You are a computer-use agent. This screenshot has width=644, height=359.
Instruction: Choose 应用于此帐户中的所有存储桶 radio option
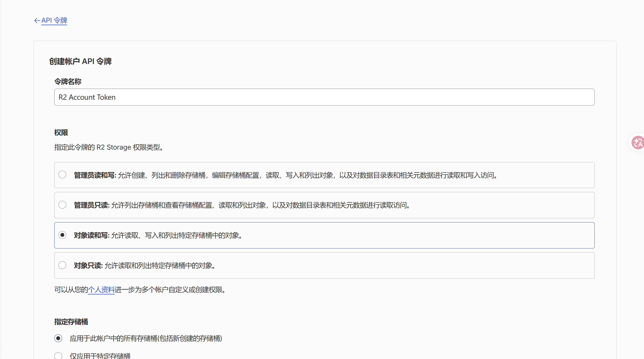point(58,339)
